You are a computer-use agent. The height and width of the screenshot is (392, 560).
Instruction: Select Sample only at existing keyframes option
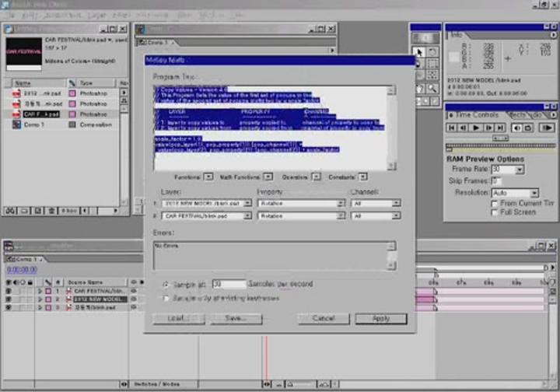pos(166,298)
